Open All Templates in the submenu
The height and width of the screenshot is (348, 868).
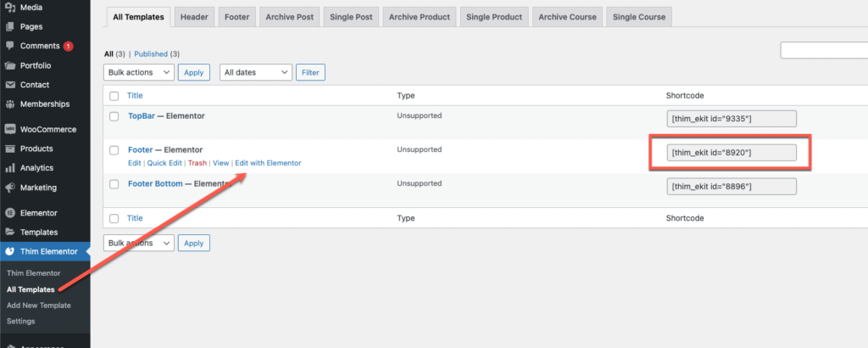click(x=31, y=289)
